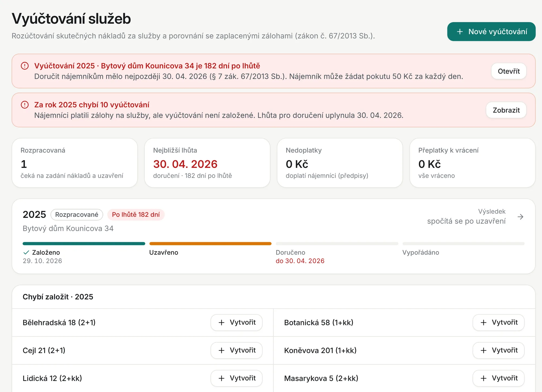The image size is (542, 392).
Task: Click the grey Vypořádáno progress segment
Action: [463, 244]
